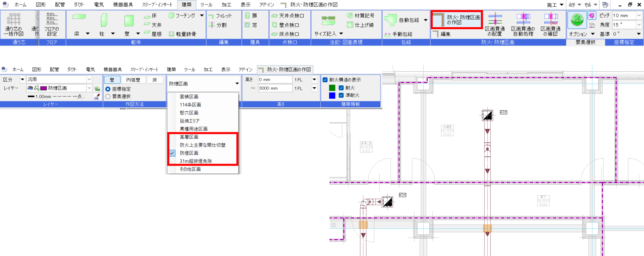Select the 区画貫通の配置 tool
The height and width of the screenshot is (256, 644).
[x=495, y=24]
